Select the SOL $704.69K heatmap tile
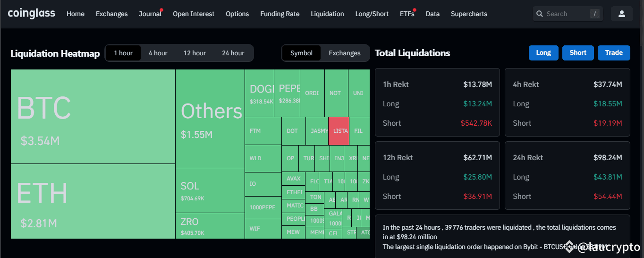 click(210, 190)
